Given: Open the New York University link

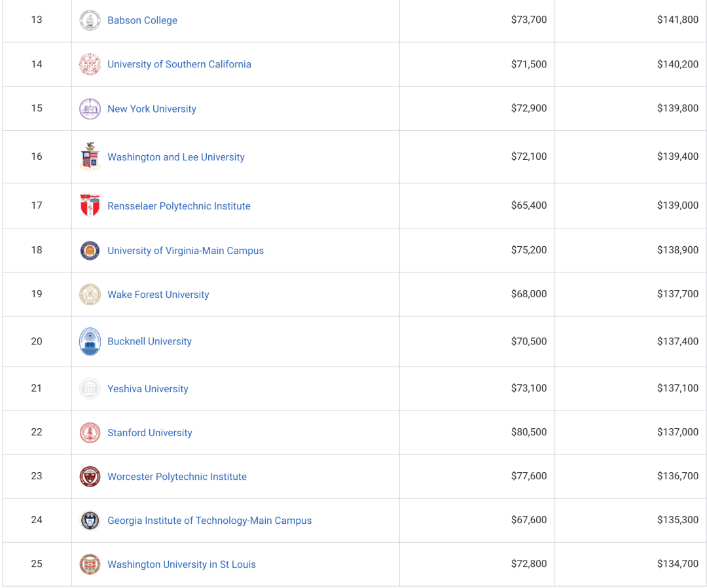Looking at the screenshot, I should pyautogui.click(x=151, y=109).
